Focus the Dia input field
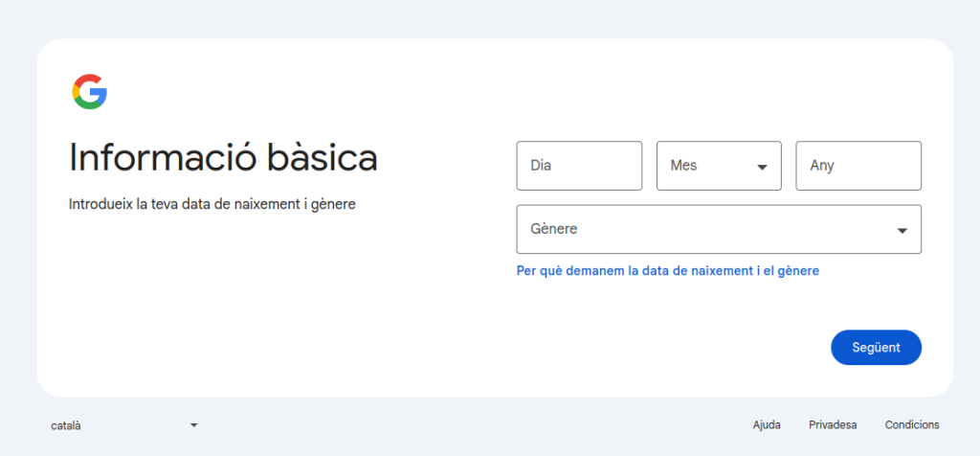Image resolution: width=980 pixels, height=456 pixels. click(x=579, y=166)
